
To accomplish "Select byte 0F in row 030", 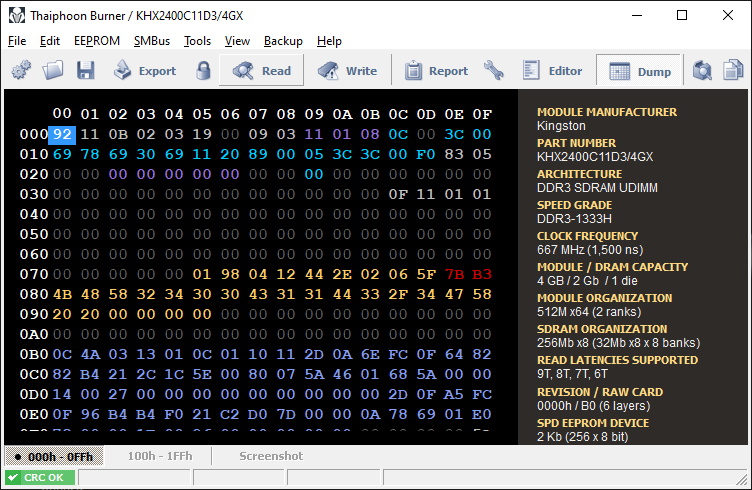I will click(x=398, y=194).
